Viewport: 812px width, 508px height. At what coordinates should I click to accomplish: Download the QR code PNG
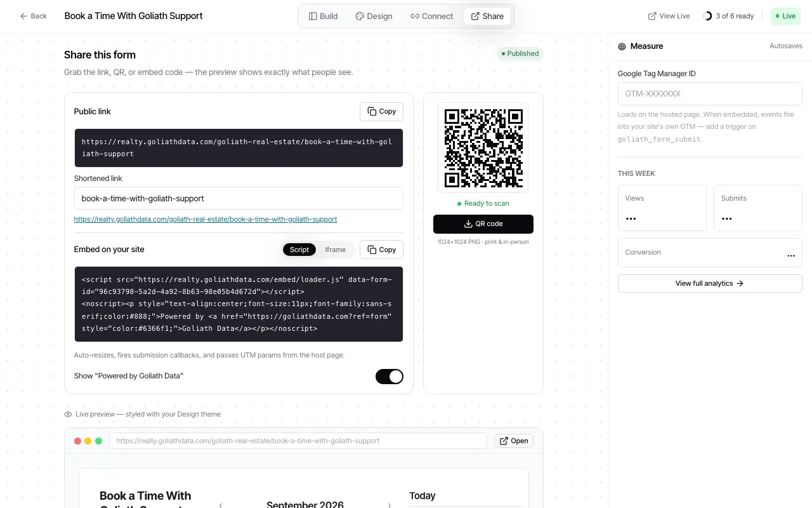click(483, 224)
